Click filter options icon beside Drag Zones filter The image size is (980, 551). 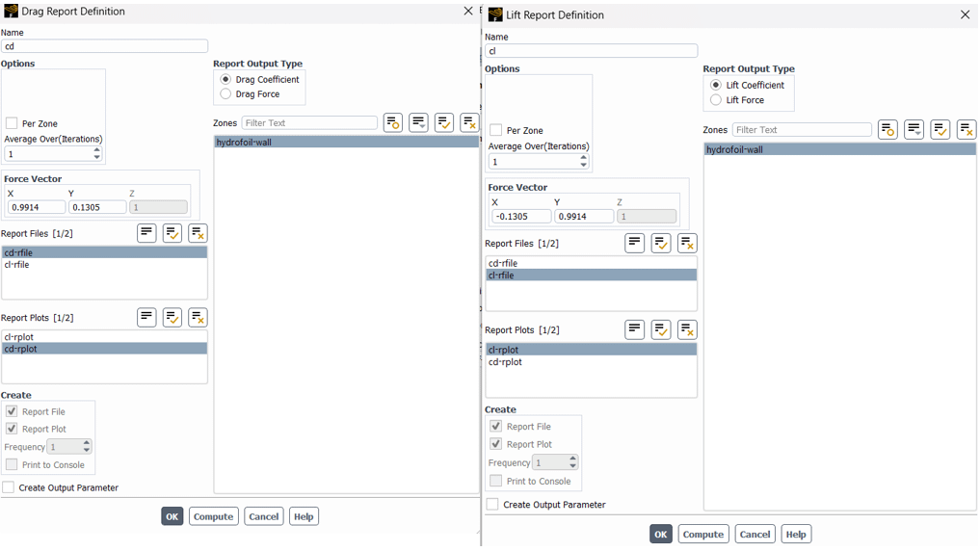pyautogui.click(x=393, y=122)
